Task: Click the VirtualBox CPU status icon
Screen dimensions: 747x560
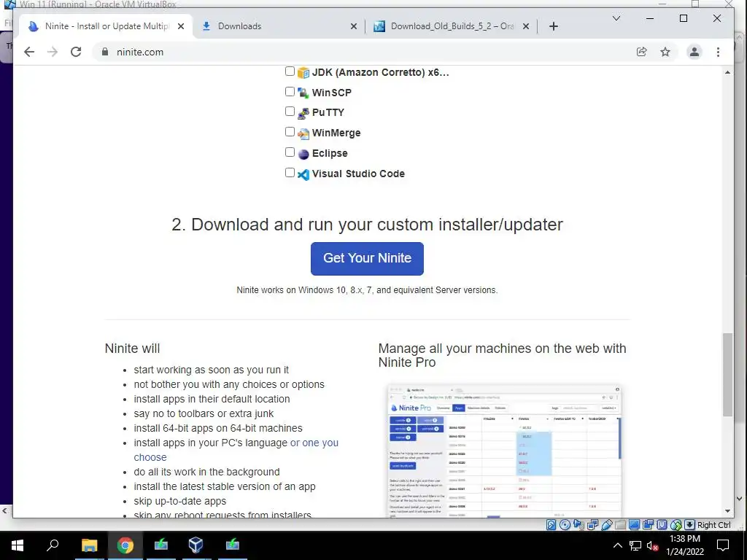Action: tap(662, 525)
